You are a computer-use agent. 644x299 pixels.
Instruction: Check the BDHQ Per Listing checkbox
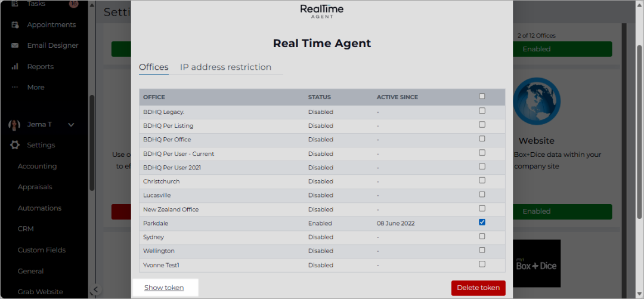pos(482,125)
